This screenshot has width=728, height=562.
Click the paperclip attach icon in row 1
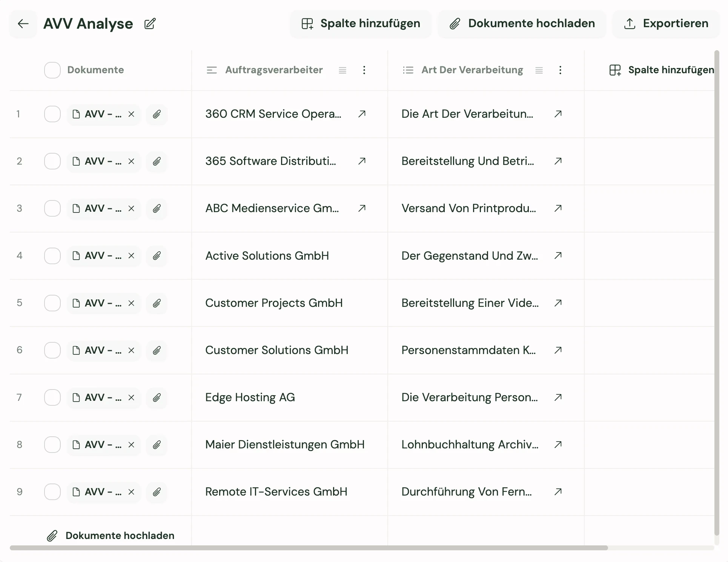pyautogui.click(x=157, y=114)
